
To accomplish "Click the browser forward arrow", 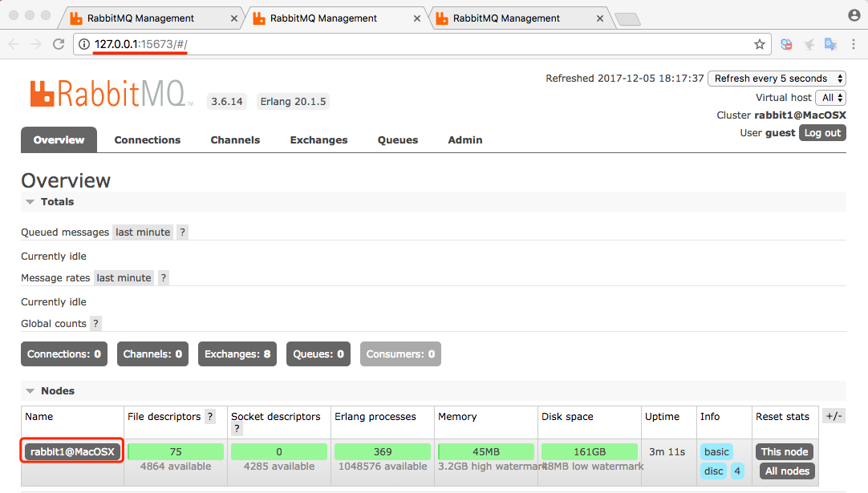I will 36,44.
